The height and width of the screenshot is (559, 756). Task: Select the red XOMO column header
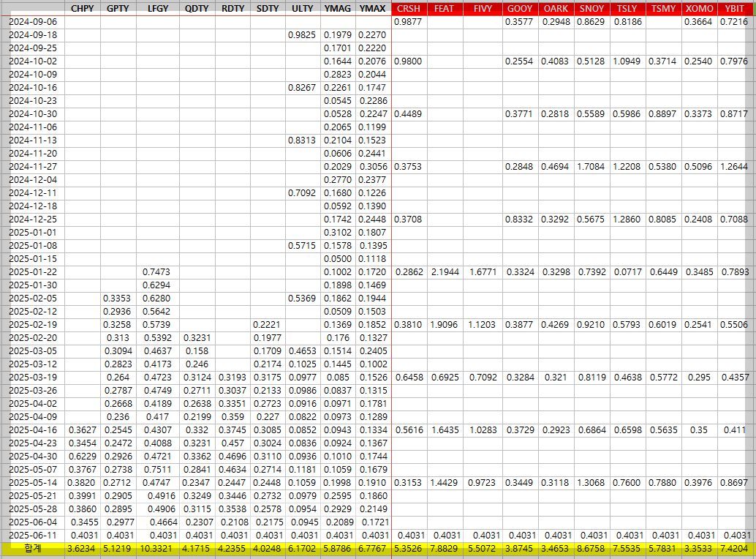(700, 8)
